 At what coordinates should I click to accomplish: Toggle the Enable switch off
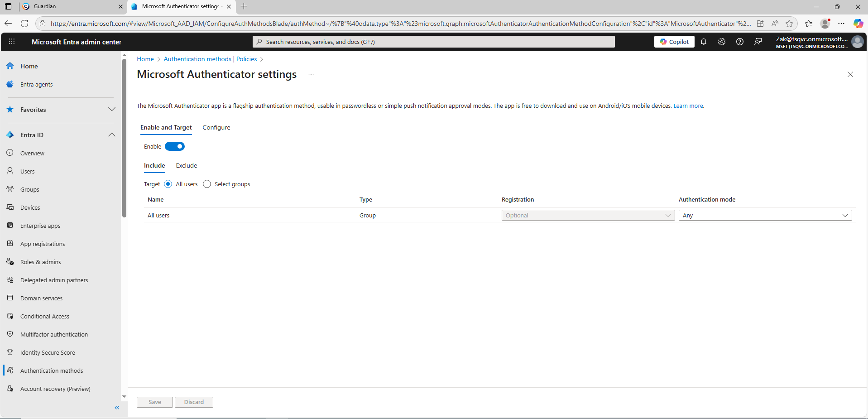click(175, 146)
